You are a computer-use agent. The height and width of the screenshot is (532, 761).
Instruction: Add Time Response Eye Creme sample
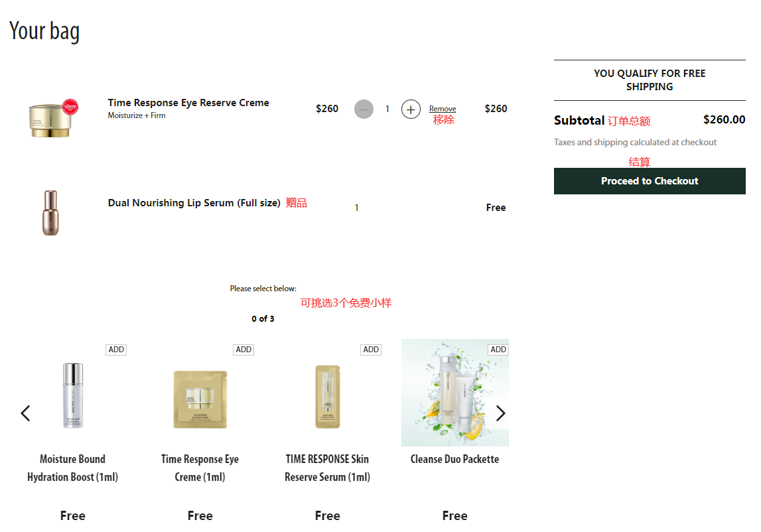(243, 350)
